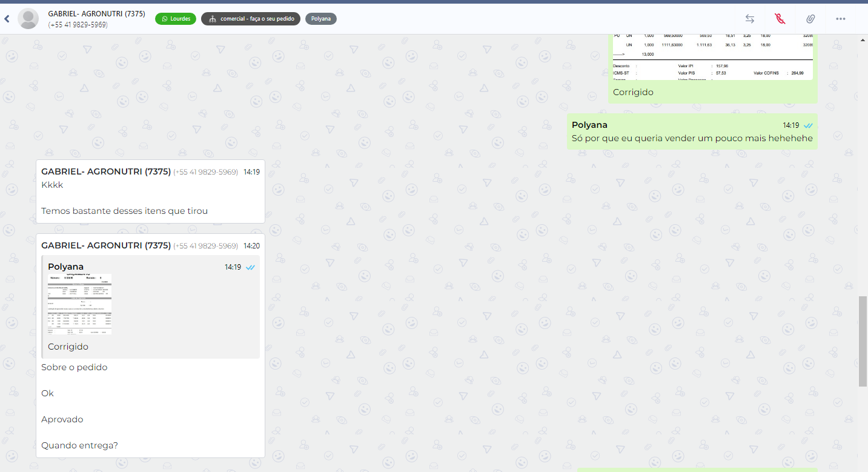Screen dimensions: 868x472
Task: Click the 'Quando entrega?' message text
Action: pos(79,445)
